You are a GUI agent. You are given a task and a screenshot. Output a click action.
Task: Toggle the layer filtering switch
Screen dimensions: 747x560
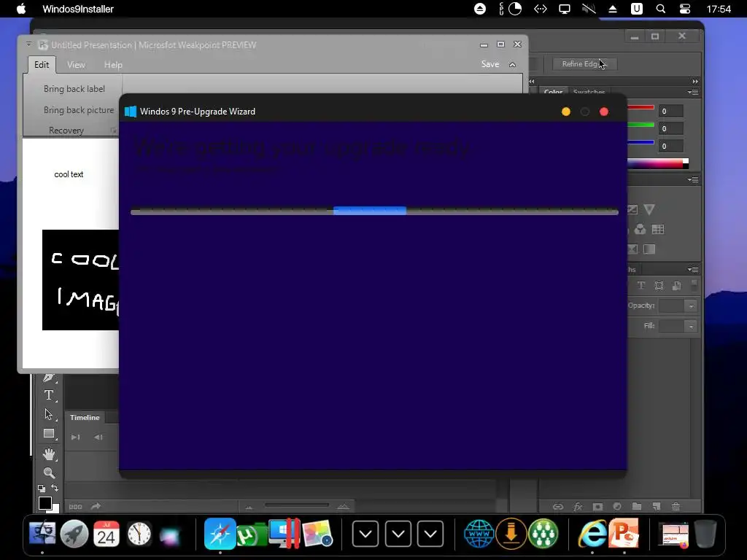[694, 285]
